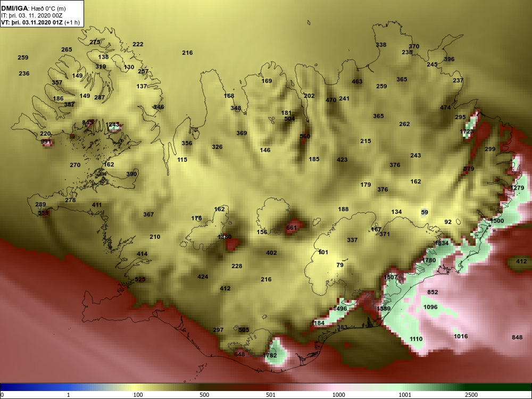
Task: Click the map value '1279'
Action: (x=518, y=188)
